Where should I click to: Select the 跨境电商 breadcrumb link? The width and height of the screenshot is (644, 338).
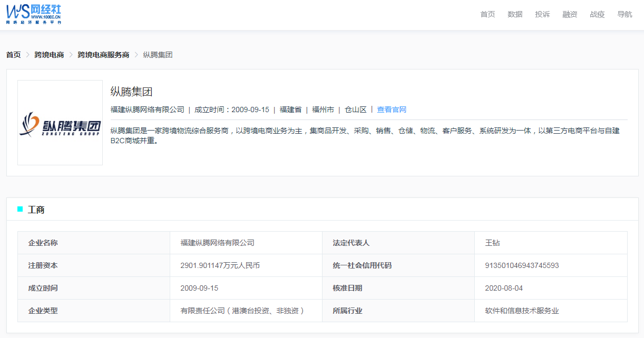pos(49,55)
